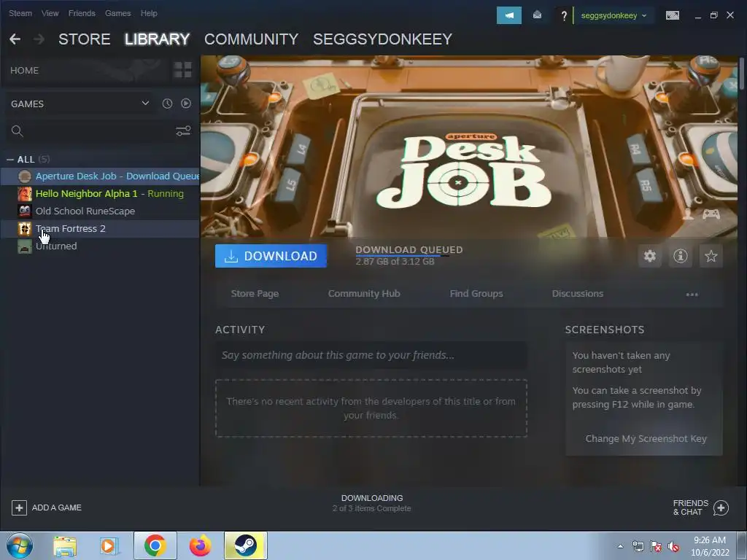This screenshot has height=560, width=747.
Task: Show hidden system tray icons
Action: click(x=620, y=546)
